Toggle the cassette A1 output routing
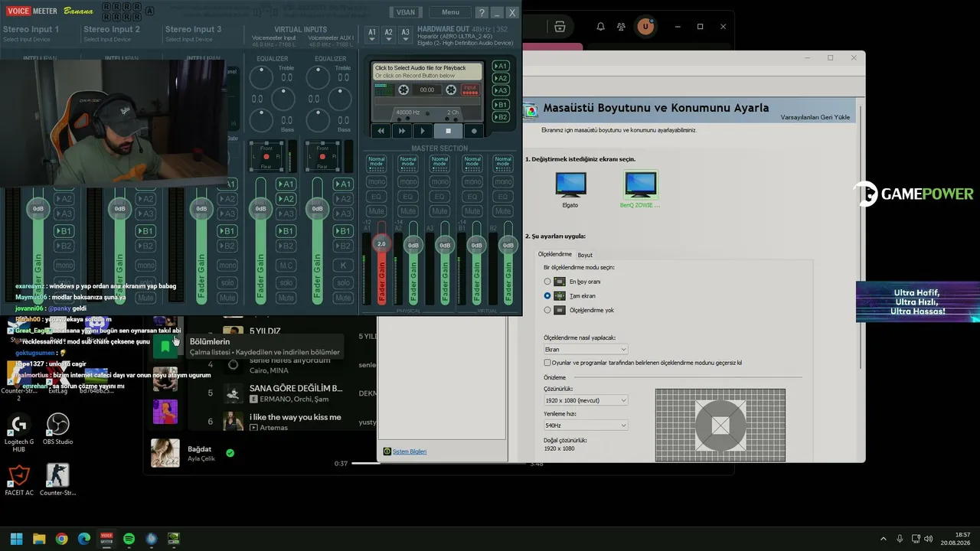The height and width of the screenshot is (551, 980). (x=501, y=66)
